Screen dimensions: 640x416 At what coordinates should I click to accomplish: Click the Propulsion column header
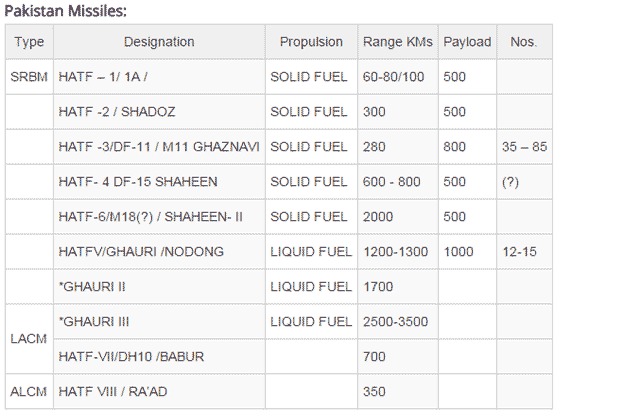tap(311, 42)
